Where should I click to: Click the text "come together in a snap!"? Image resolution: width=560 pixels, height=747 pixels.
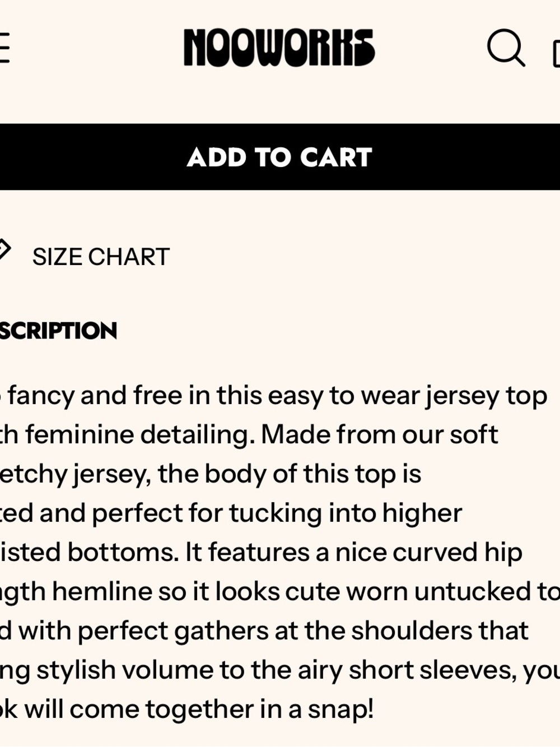tap(222, 709)
